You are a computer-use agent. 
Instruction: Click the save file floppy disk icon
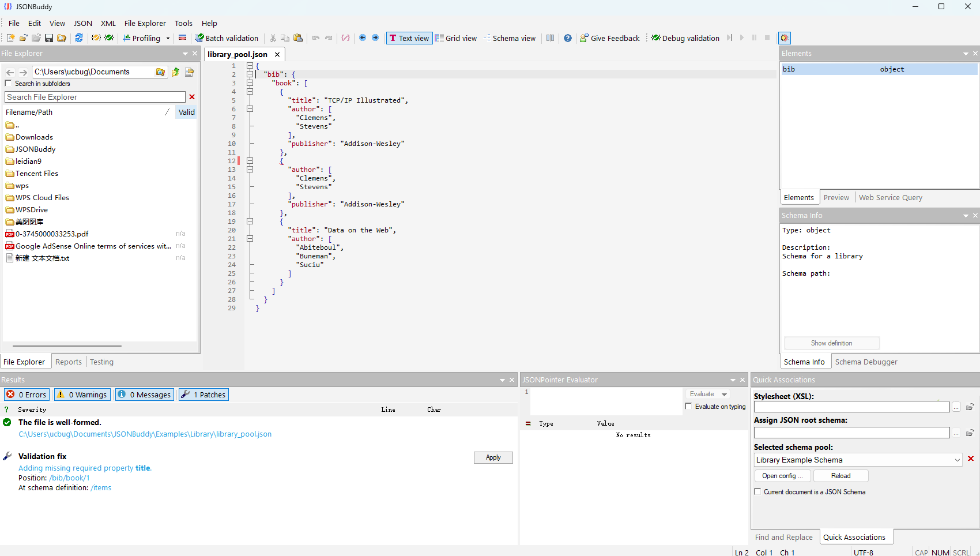tap(49, 38)
